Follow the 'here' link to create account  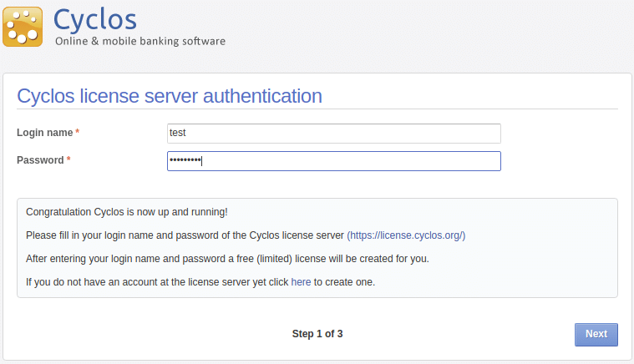click(301, 282)
